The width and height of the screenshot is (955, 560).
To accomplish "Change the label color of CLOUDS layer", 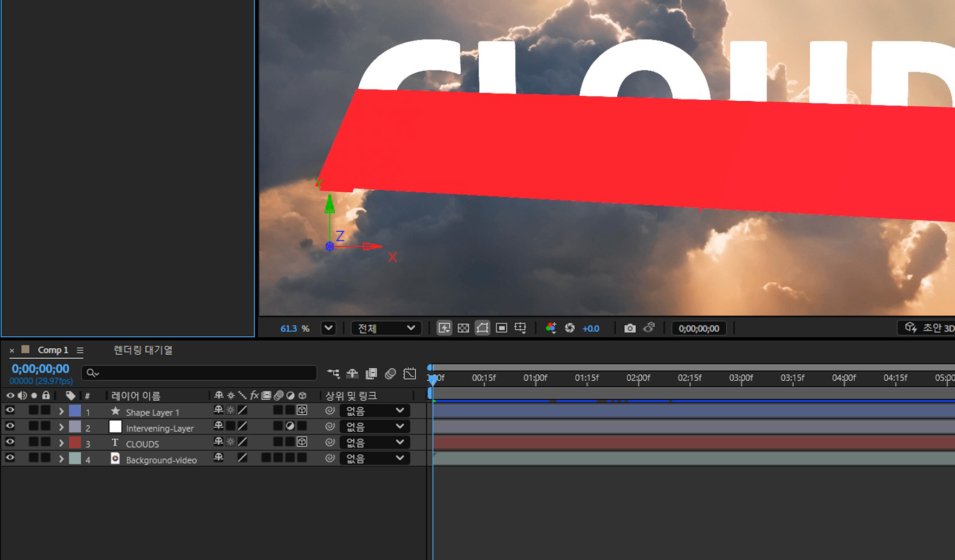I will (x=75, y=442).
